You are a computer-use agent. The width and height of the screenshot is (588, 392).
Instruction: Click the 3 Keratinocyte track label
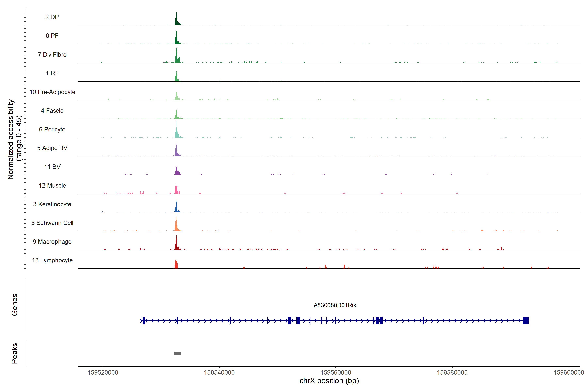[x=52, y=204]
